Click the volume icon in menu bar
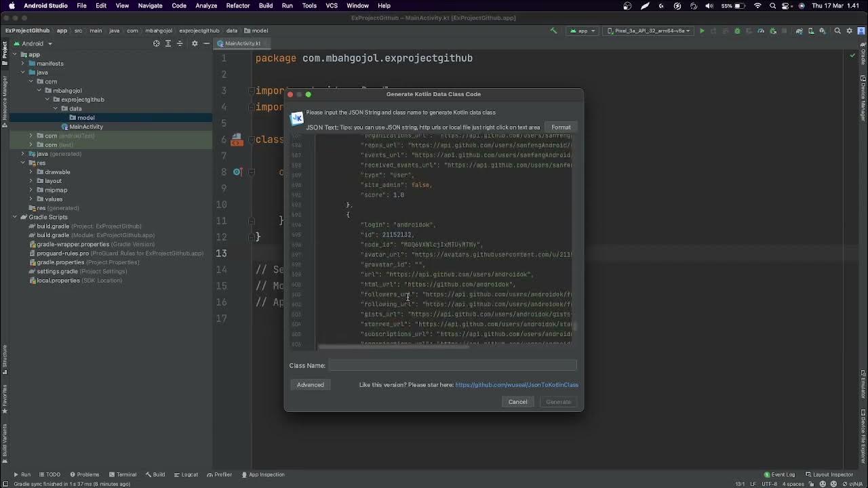Screen dimensions: 868x488 709,5
